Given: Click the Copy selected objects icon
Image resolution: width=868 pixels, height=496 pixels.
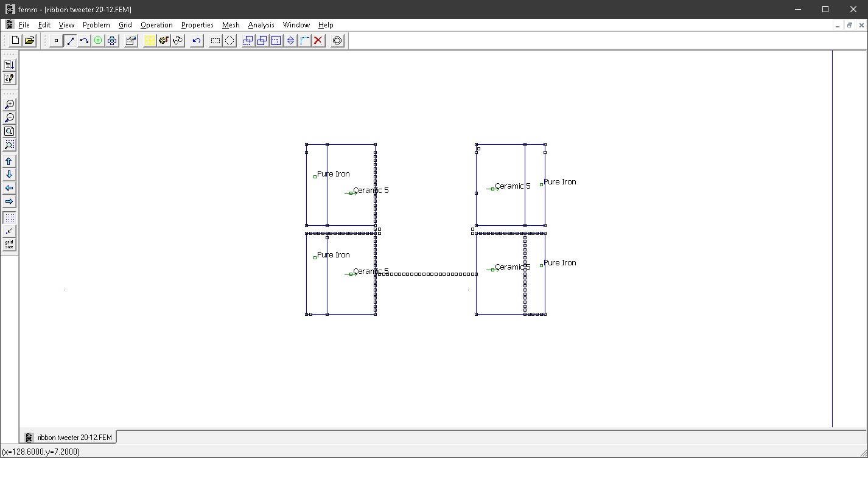Looking at the screenshot, I should point(262,41).
